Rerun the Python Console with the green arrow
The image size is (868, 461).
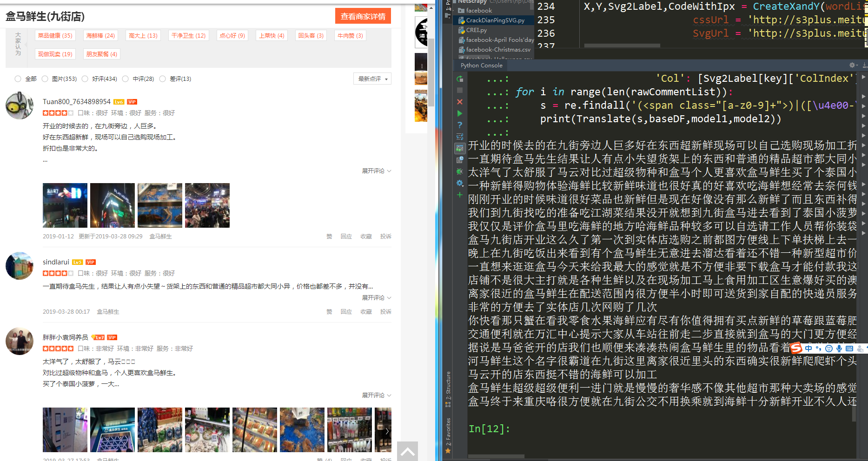459,79
